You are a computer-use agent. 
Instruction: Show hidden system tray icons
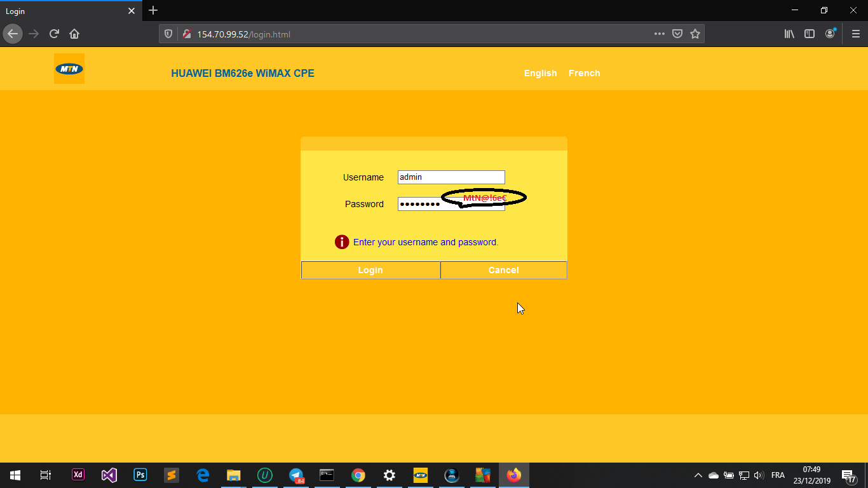[698, 475]
